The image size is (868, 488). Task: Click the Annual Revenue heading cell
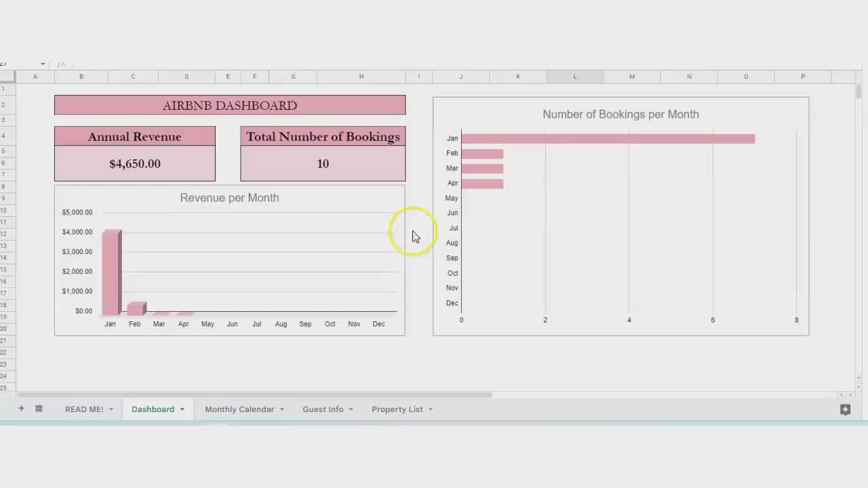(135, 137)
